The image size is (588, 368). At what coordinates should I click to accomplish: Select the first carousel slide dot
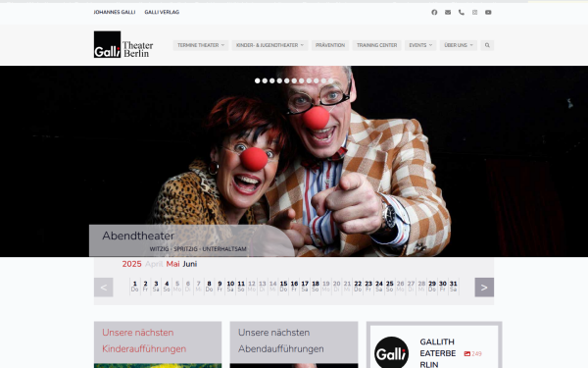click(x=257, y=80)
